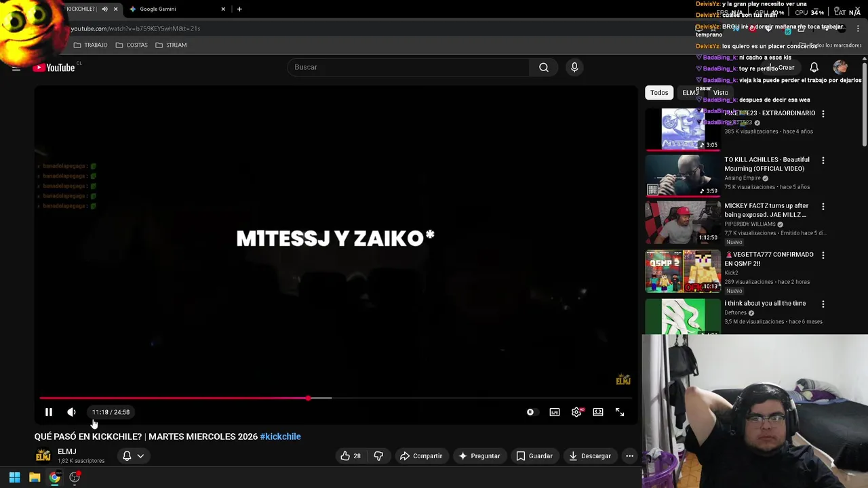Screen dimensions: 868x488
Task: Click the browser address bar URL
Action: pos(135,28)
